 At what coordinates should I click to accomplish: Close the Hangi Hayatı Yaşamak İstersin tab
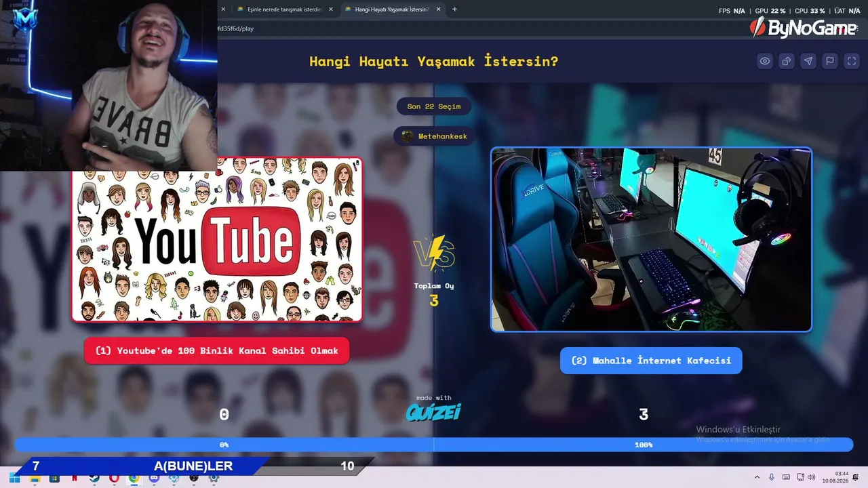point(439,9)
